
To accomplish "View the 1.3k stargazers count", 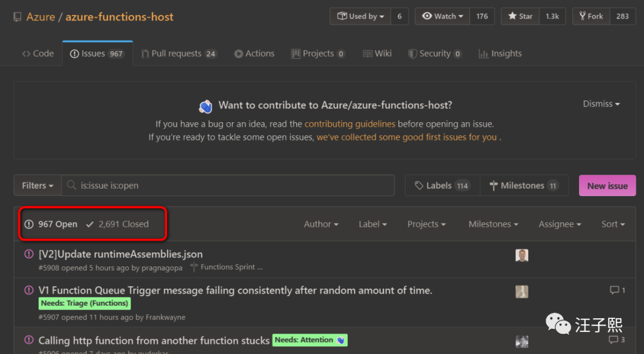I will point(552,17).
